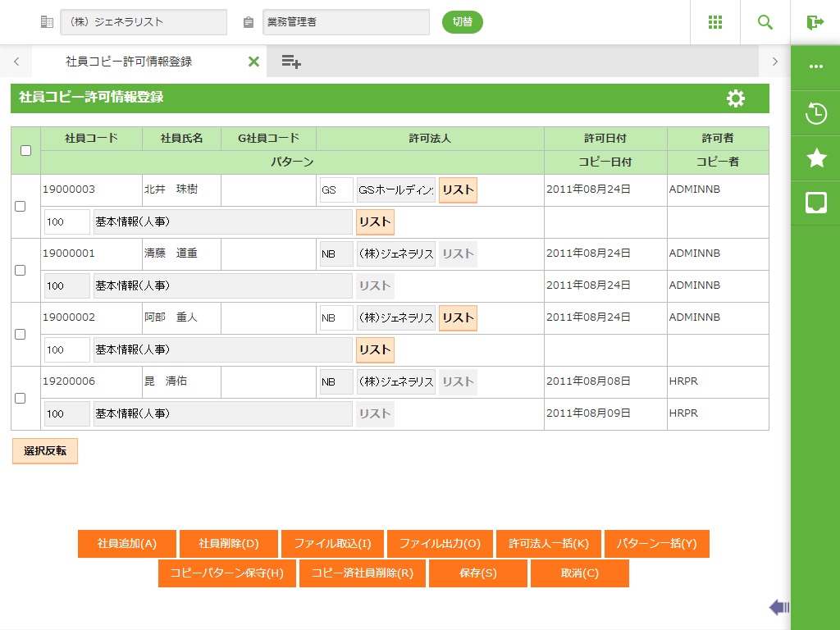Open the apps grid menu icon
The height and width of the screenshot is (630, 840).
coord(714,22)
